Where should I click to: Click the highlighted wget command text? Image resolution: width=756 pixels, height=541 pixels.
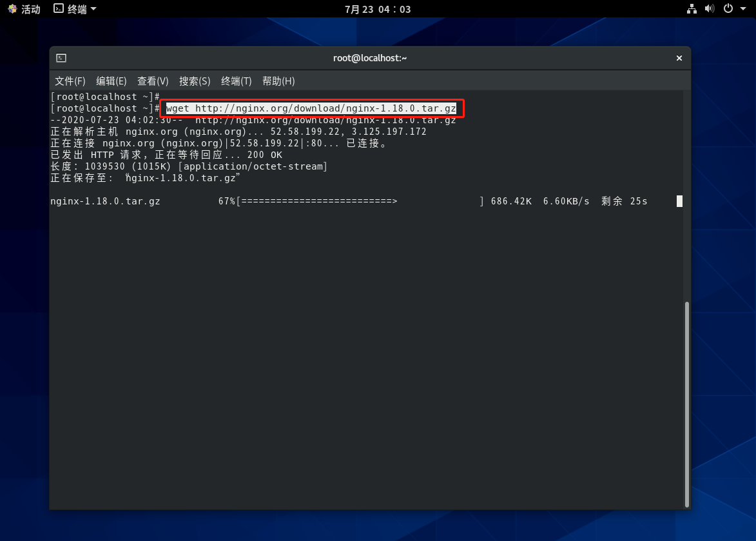311,108
